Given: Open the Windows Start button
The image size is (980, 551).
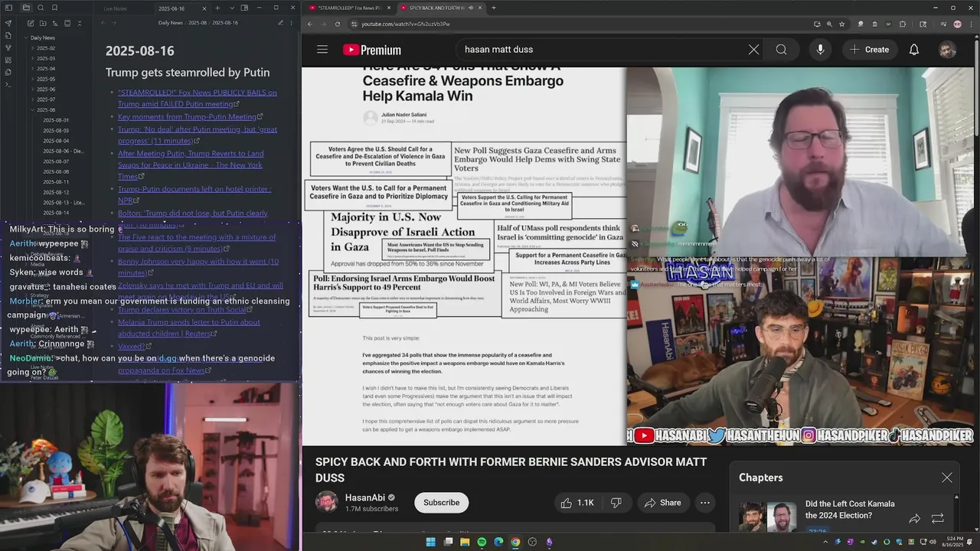Looking at the screenshot, I should pos(430,542).
